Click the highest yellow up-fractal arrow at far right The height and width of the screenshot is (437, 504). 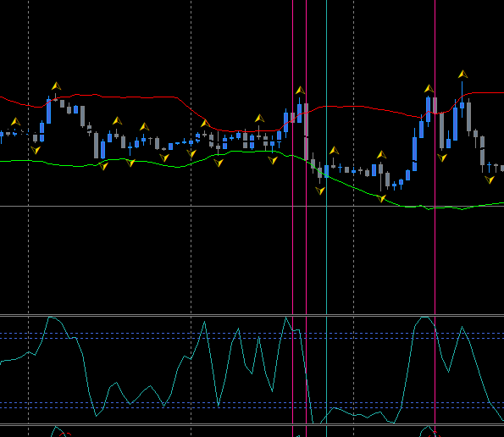(462, 75)
